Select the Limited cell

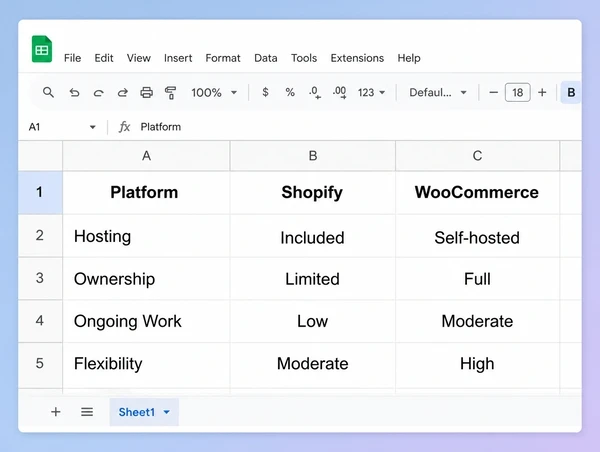click(313, 279)
